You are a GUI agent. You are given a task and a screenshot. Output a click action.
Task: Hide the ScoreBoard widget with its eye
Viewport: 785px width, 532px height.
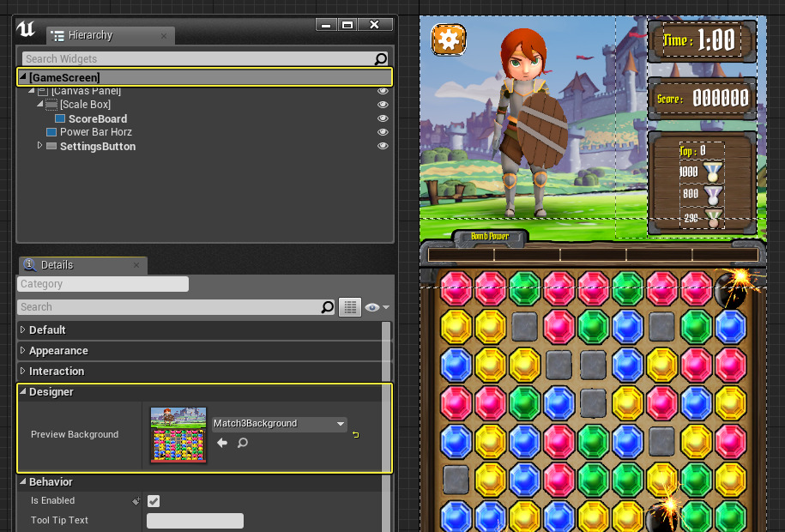[383, 118]
